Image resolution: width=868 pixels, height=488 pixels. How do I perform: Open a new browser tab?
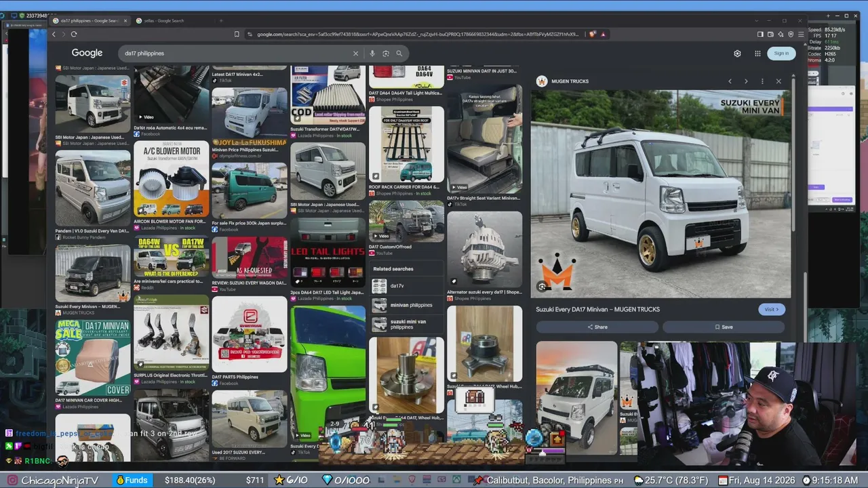click(x=220, y=21)
